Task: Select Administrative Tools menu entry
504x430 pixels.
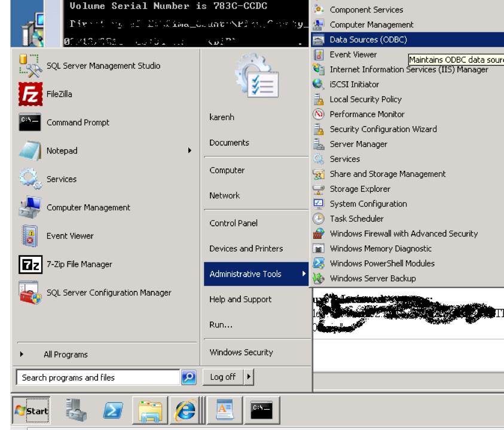Action: pyautogui.click(x=256, y=274)
